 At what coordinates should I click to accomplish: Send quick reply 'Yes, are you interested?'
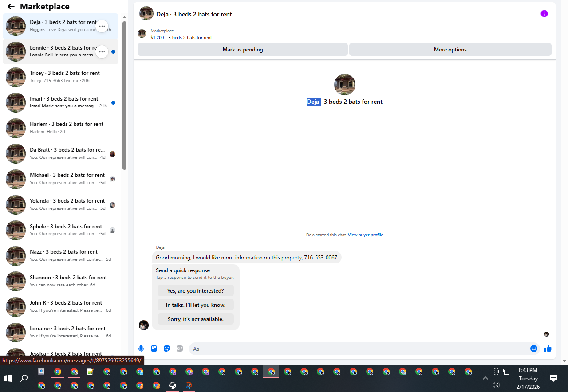tap(196, 291)
